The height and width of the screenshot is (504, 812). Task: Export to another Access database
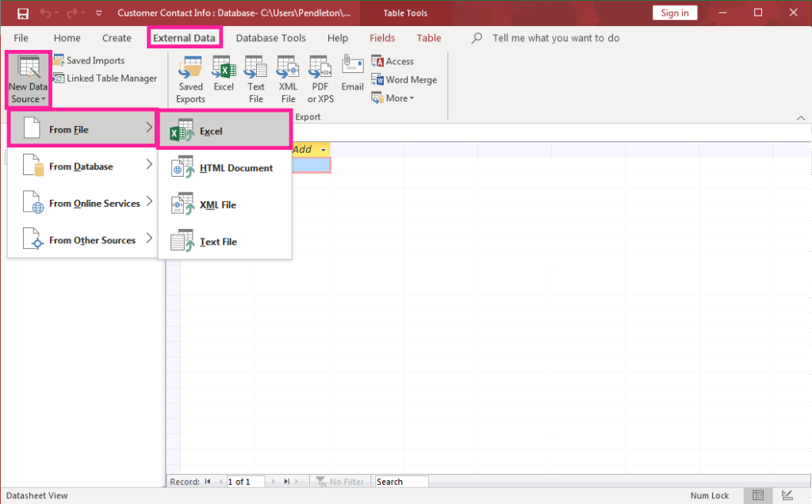[393, 60]
